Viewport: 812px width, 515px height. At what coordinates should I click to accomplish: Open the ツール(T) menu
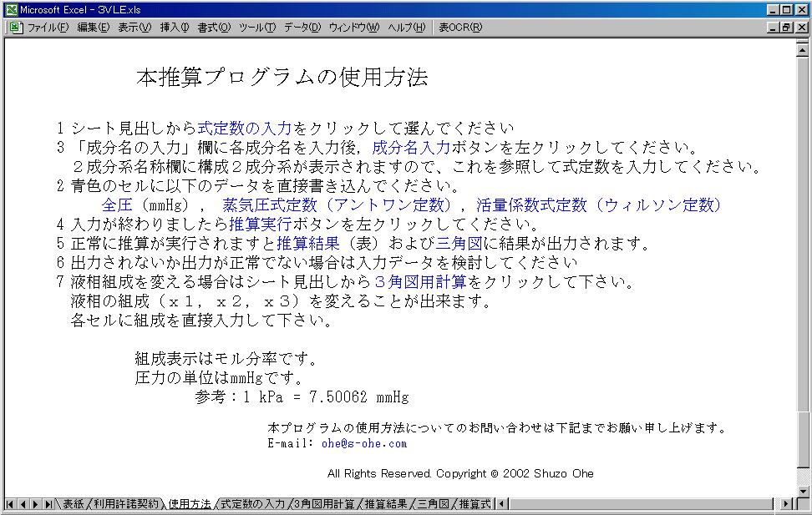(256, 28)
